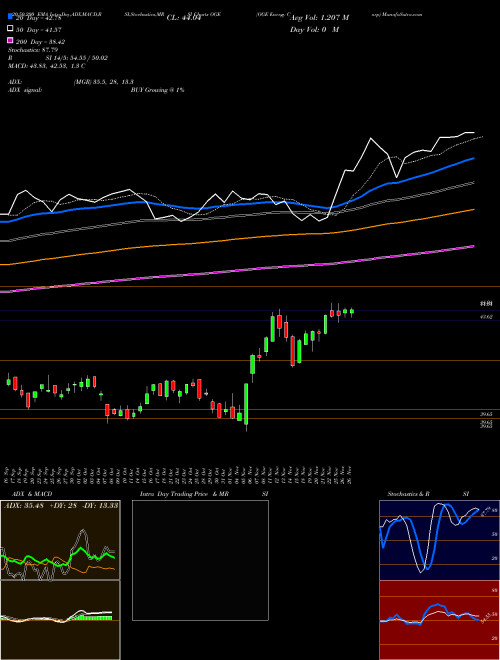Click the '43.62' price axis label

pyautogui.click(x=487, y=317)
